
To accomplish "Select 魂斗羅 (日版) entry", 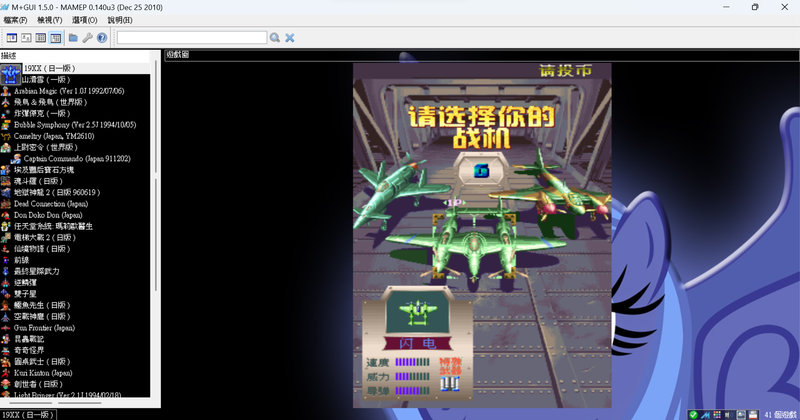I will tap(38, 181).
